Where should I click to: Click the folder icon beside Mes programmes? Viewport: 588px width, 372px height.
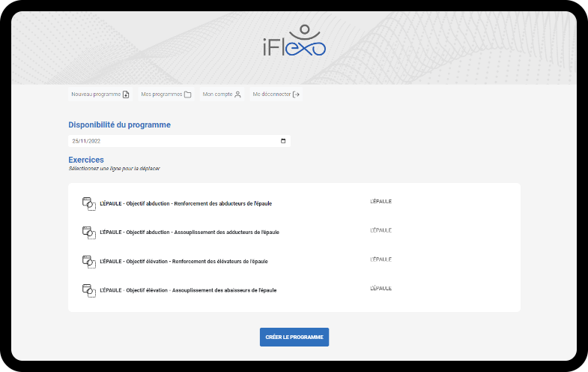pos(188,94)
